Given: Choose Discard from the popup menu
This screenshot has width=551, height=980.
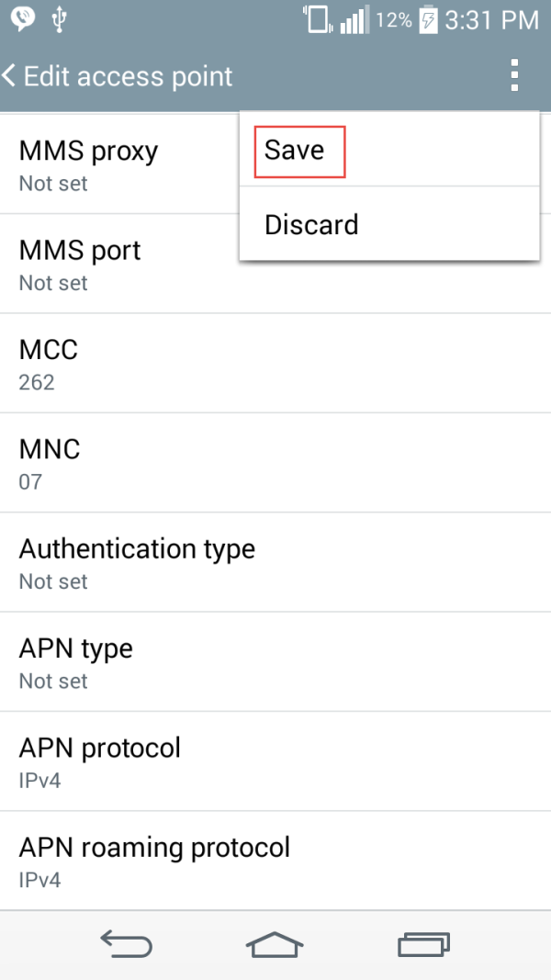Looking at the screenshot, I should coord(310,223).
